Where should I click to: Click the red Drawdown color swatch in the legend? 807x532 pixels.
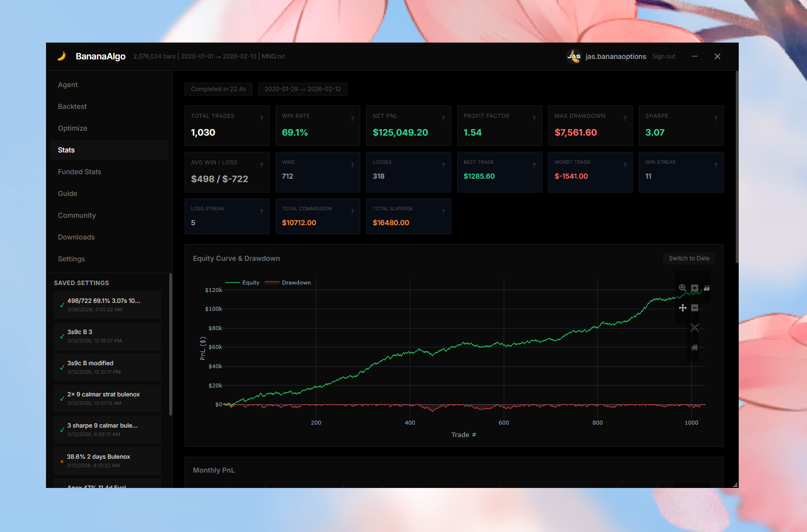(x=272, y=282)
